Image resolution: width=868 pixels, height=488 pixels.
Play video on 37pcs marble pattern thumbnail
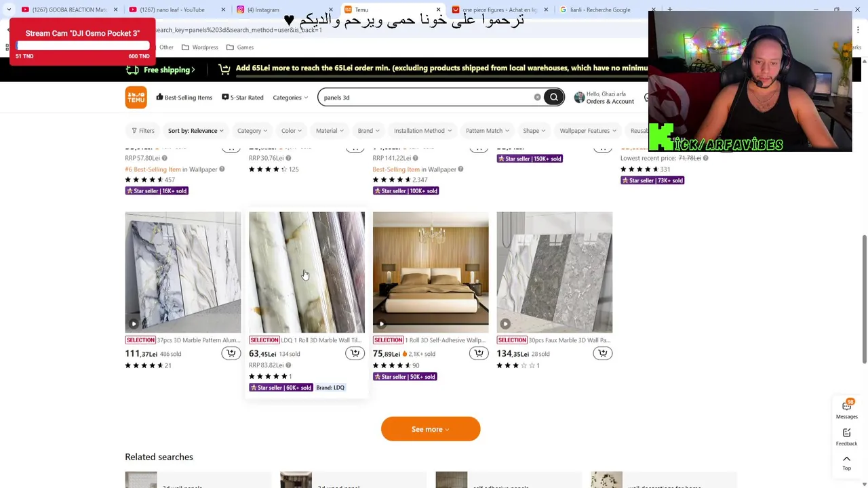coord(134,324)
